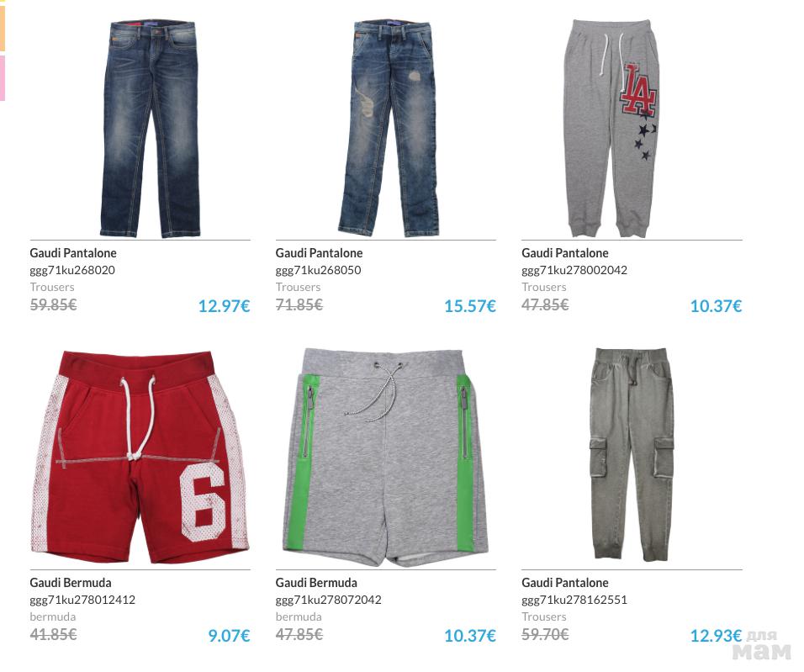Click the 12.97€ sale price
The image size is (804, 672).
(x=224, y=306)
